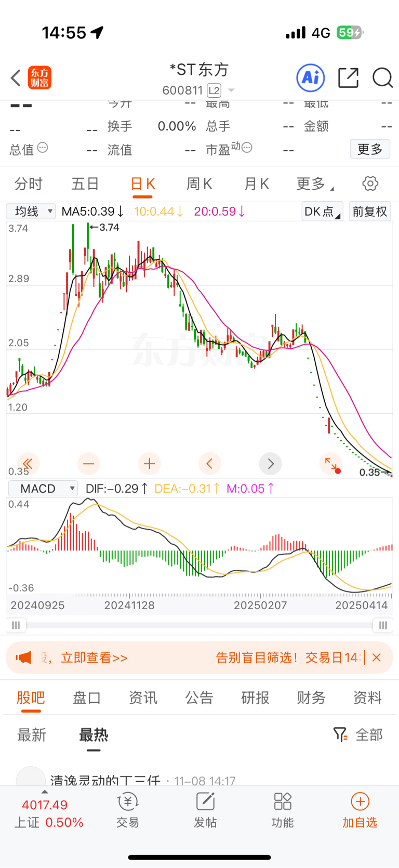Switch to the 周K chart tab

pyautogui.click(x=199, y=183)
